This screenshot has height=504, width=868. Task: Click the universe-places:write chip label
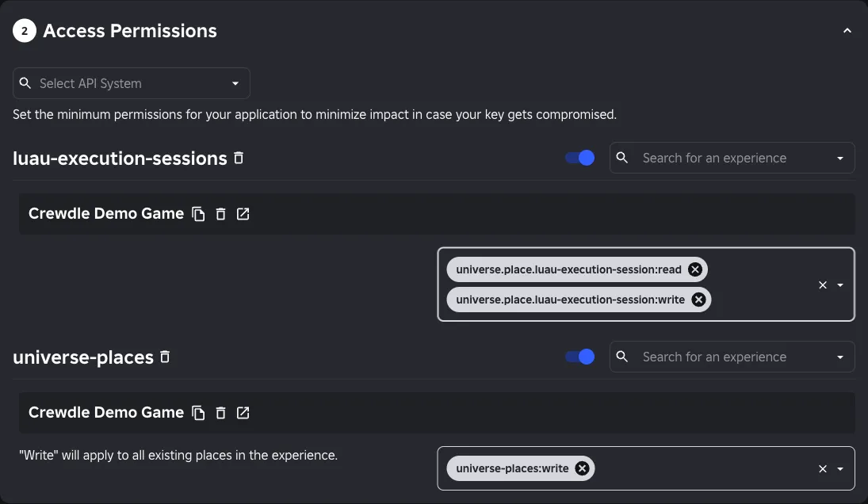click(512, 468)
